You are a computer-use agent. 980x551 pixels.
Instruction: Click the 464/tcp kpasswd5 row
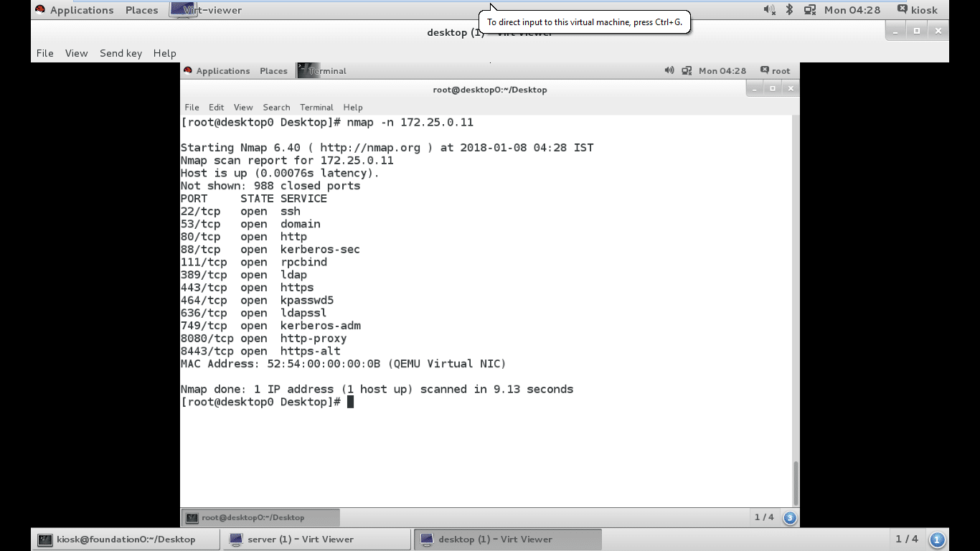coord(257,301)
